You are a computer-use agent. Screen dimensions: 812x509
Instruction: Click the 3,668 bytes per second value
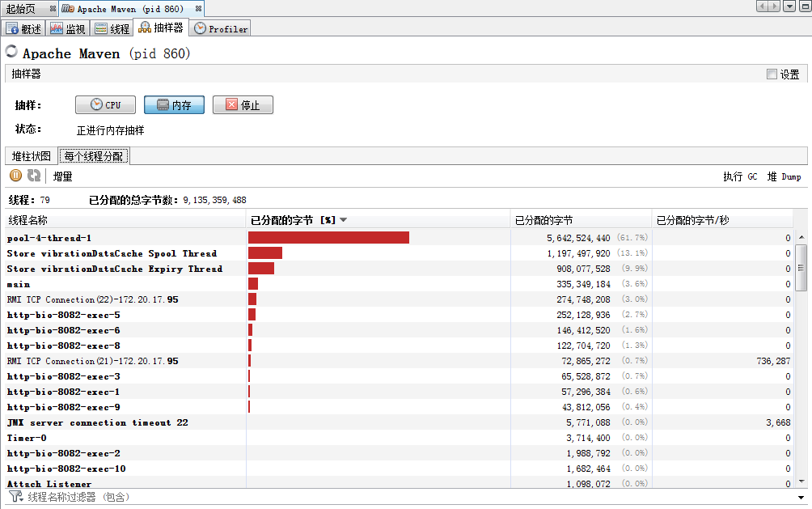[778, 422]
